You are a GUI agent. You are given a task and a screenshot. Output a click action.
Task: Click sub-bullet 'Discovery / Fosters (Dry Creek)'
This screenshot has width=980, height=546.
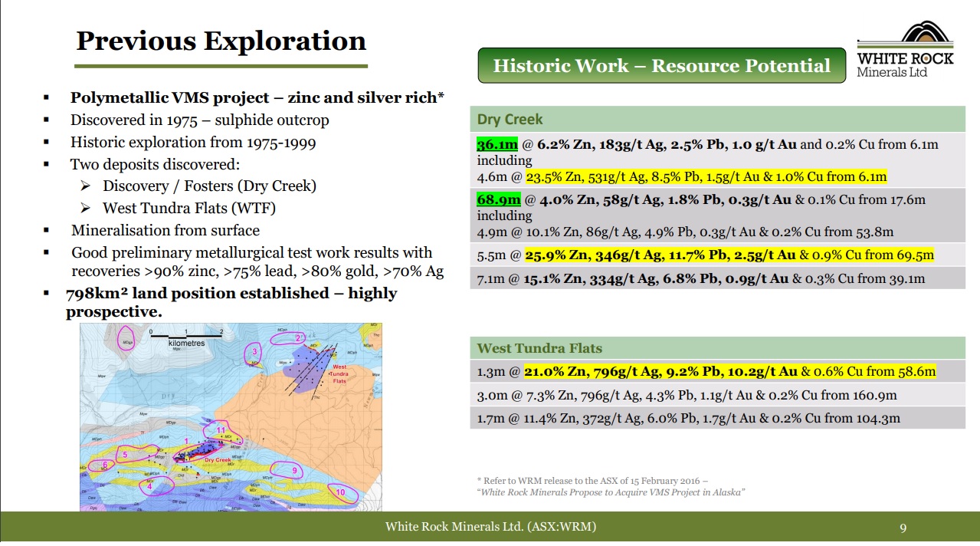coord(209,186)
